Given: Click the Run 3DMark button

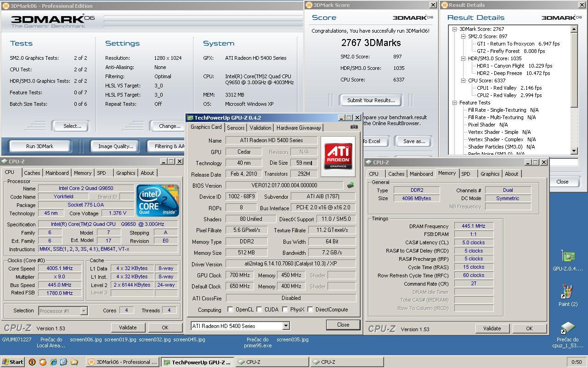Looking at the screenshot, I should (x=40, y=146).
